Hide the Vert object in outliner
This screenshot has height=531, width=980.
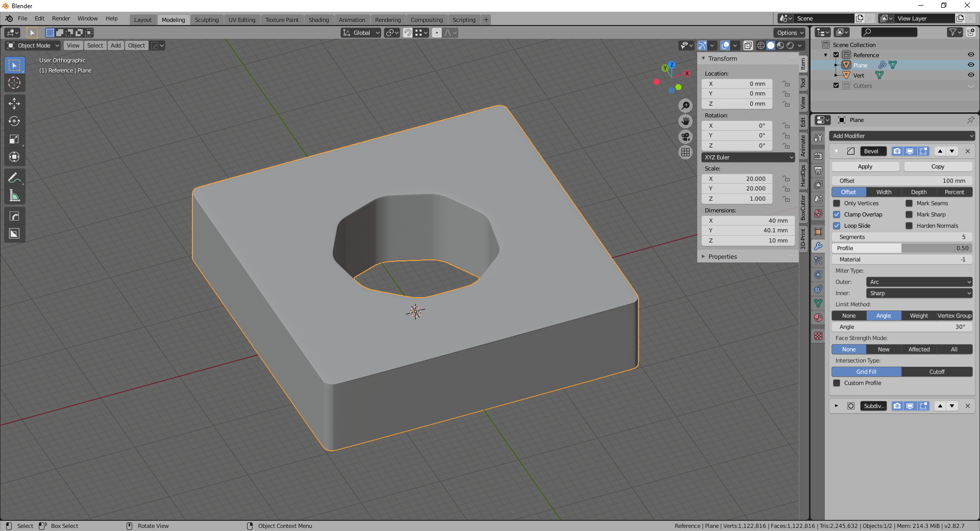[971, 75]
